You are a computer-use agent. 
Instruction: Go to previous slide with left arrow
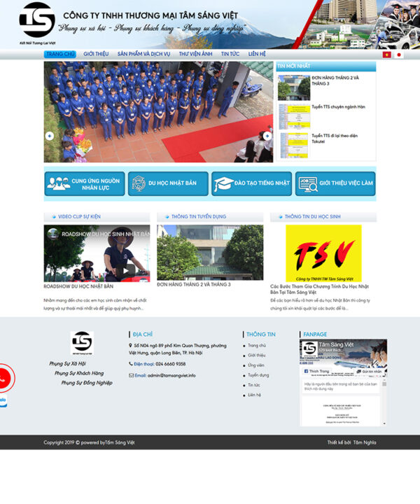pos(49,136)
